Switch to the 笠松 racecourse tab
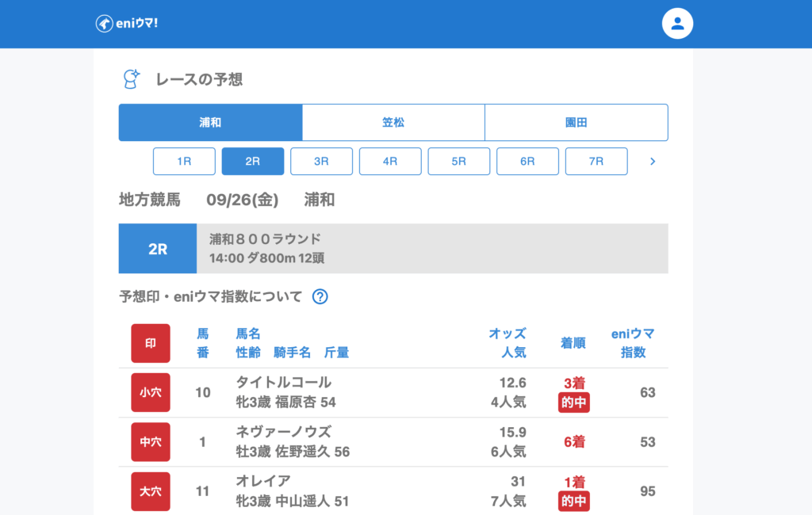The width and height of the screenshot is (812, 515). pos(393,123)
